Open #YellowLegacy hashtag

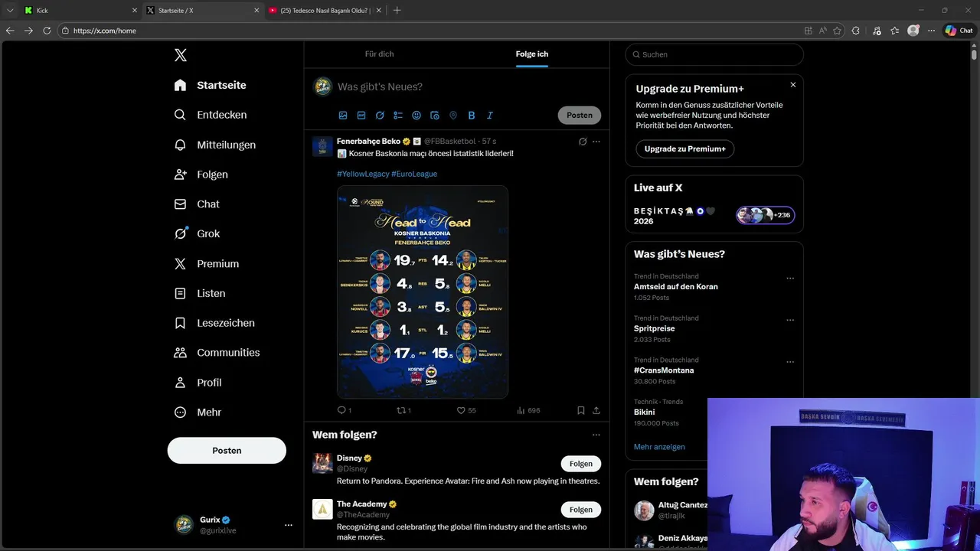[363, 174]
